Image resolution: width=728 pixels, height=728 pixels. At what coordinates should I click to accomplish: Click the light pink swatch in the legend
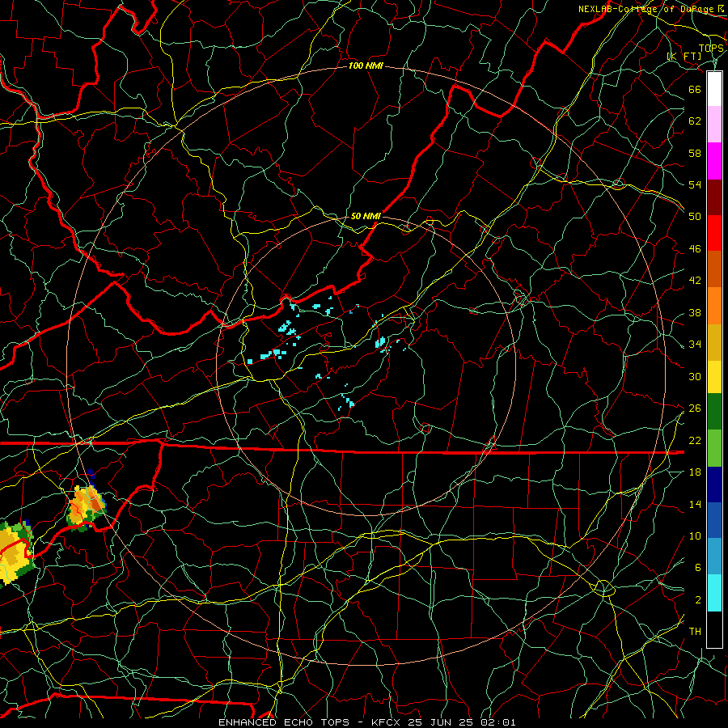tap(714, 124)
